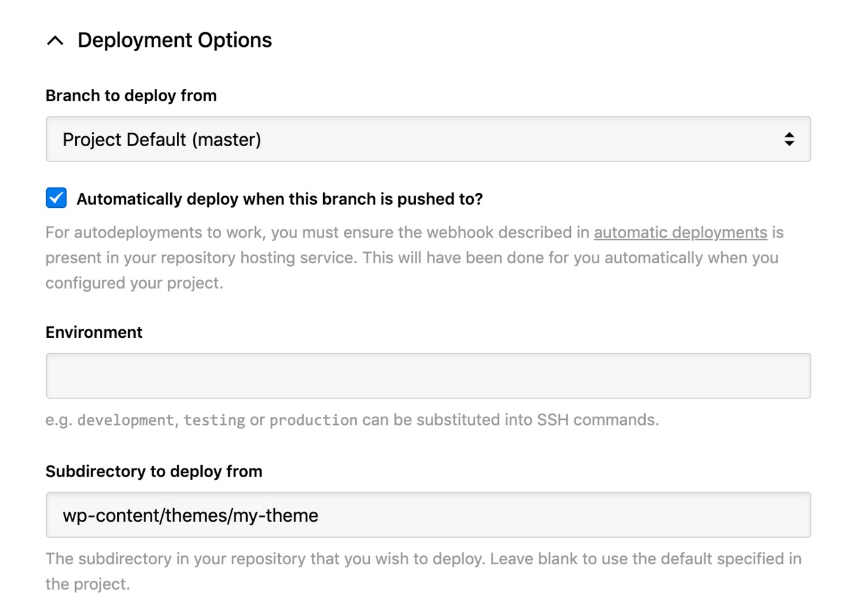The height and width of the screenshot is (616, 863).
Task: Click the 'Environment' field label
Action: coord(94,332)
